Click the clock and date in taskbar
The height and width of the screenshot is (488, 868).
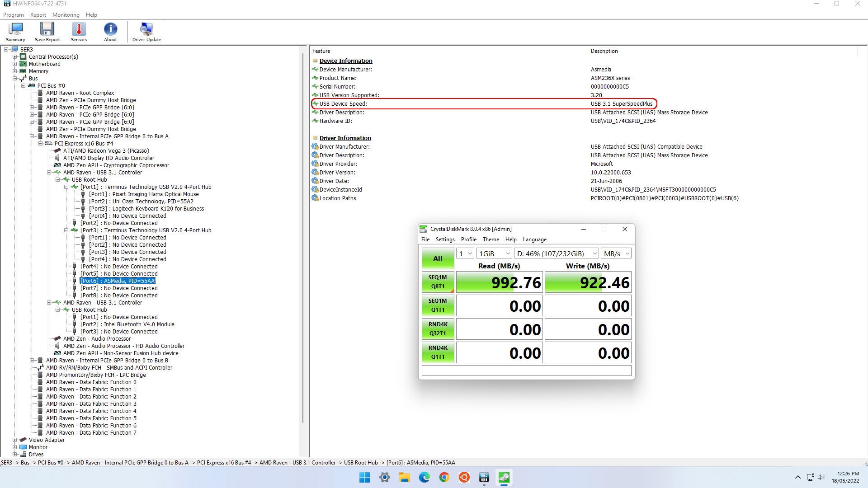(845, 477)
